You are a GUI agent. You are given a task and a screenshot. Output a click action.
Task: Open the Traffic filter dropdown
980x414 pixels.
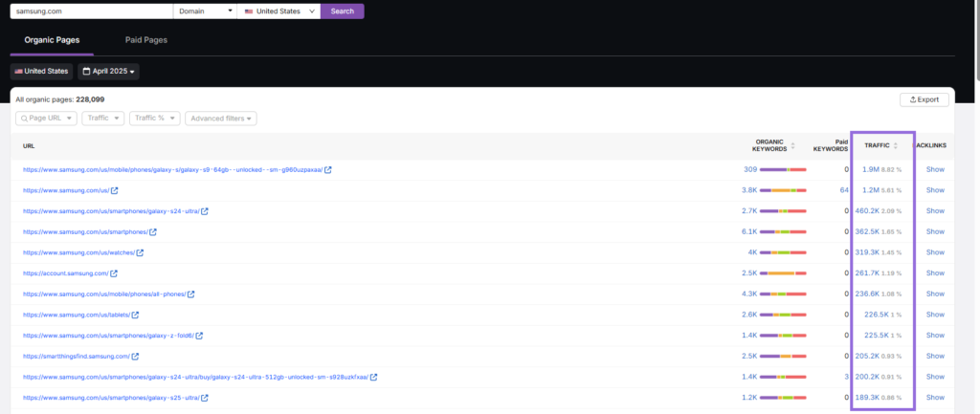103,118
